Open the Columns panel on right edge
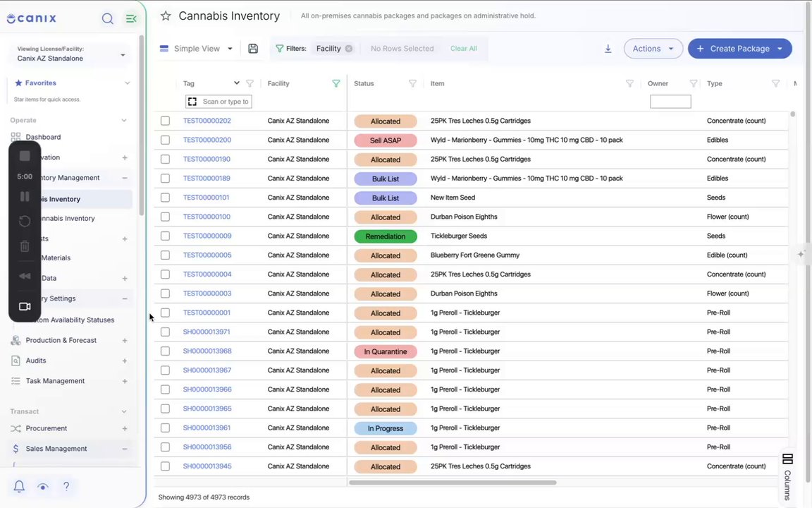This screenshot has width=812, height=508. tap(787, 477)
